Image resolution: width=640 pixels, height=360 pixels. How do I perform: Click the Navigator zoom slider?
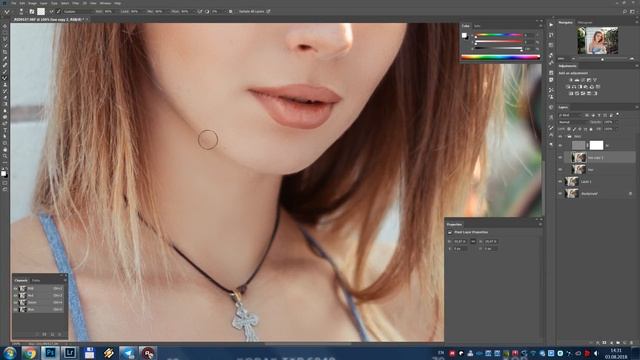(x=602, y=59)
